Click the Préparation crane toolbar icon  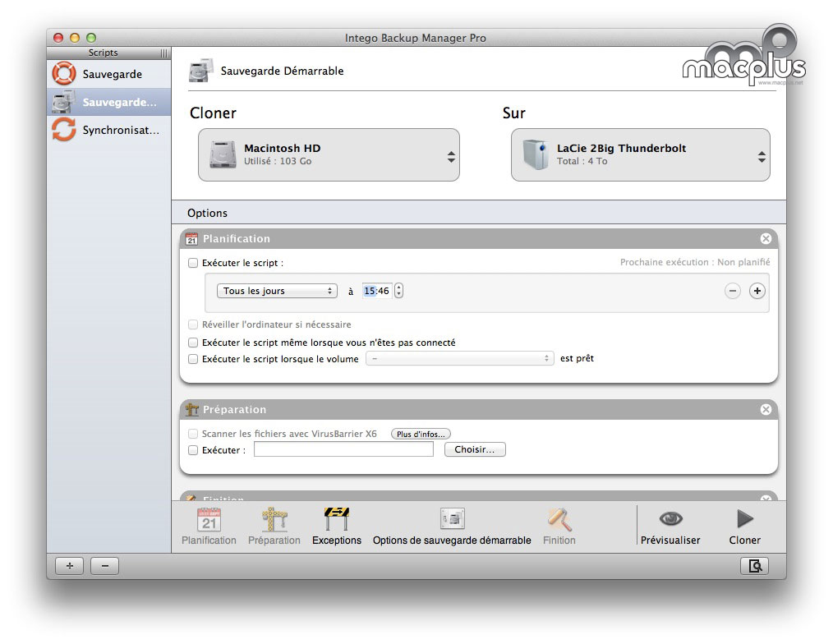click(x=274, y=520)
